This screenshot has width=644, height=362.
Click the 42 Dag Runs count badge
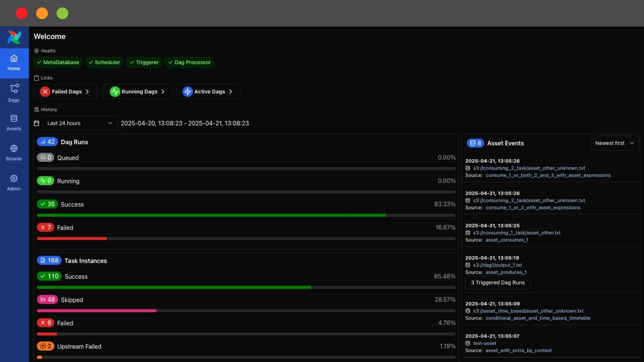47,142
